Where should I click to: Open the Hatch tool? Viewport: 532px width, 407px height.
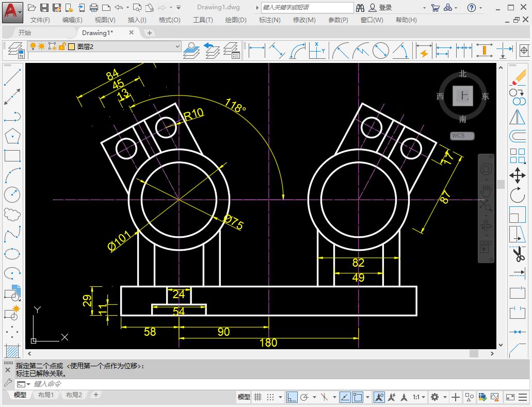point(12,350)
